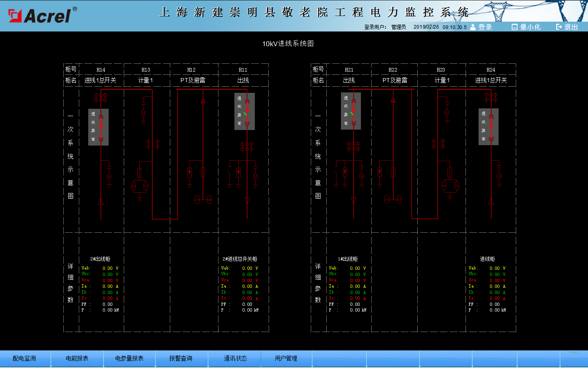Switch to the 电能报表 tab
The height and width of the screenshot is (368, 588).
77,359
